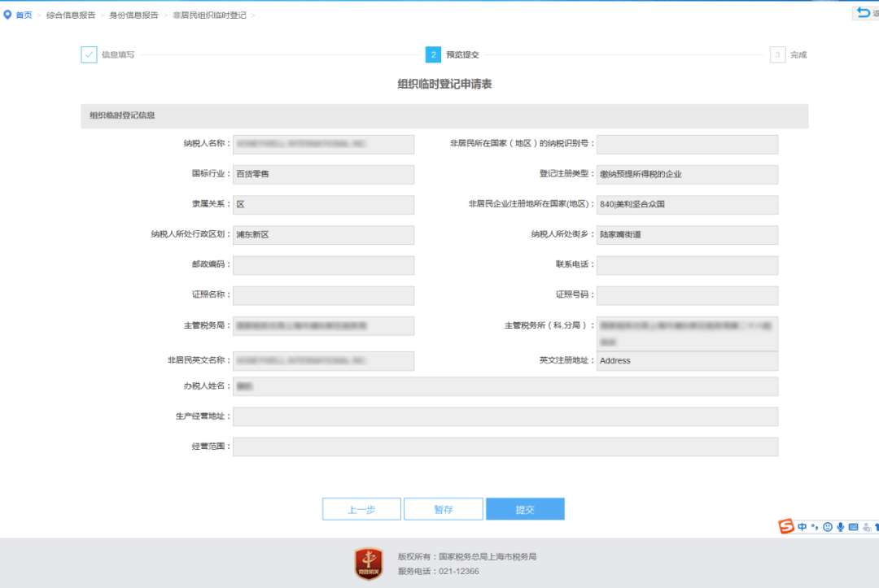Click the Sogou input method logo
This screenshot has width=879, height=588.
pyautogui.click(x=785, y=527)
